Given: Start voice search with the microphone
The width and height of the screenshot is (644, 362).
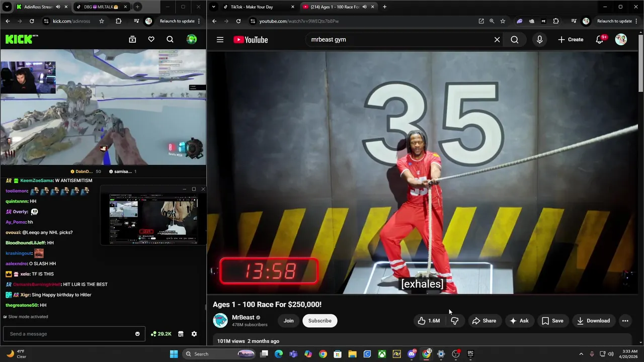Looking at the screenshot, I should 539,40.
